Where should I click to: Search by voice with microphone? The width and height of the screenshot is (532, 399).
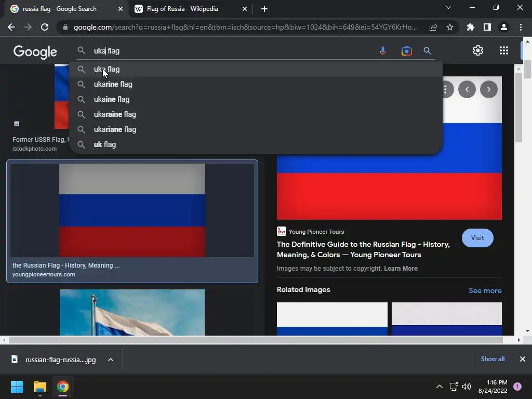(383, 51)
